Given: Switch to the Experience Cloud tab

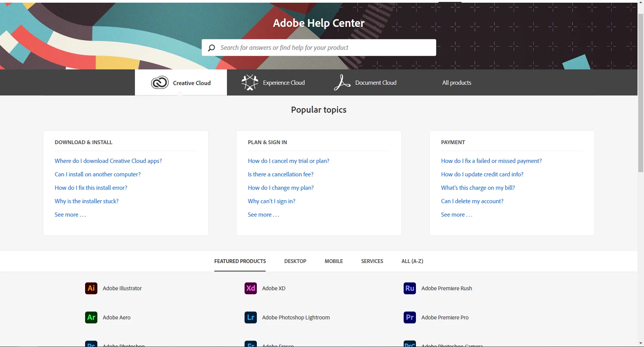Looking at the screenshot, I should [x=273, y=82].
